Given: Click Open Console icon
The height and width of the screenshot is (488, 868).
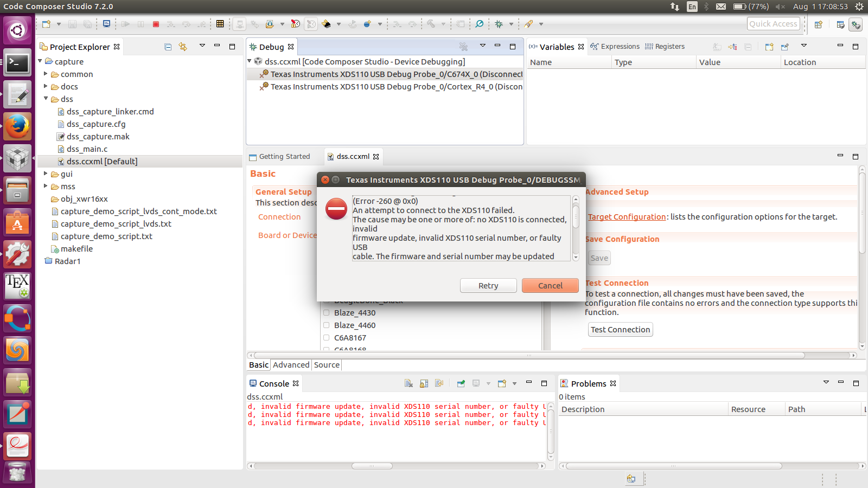Looking at the screenshot, I should coord(502,383).
